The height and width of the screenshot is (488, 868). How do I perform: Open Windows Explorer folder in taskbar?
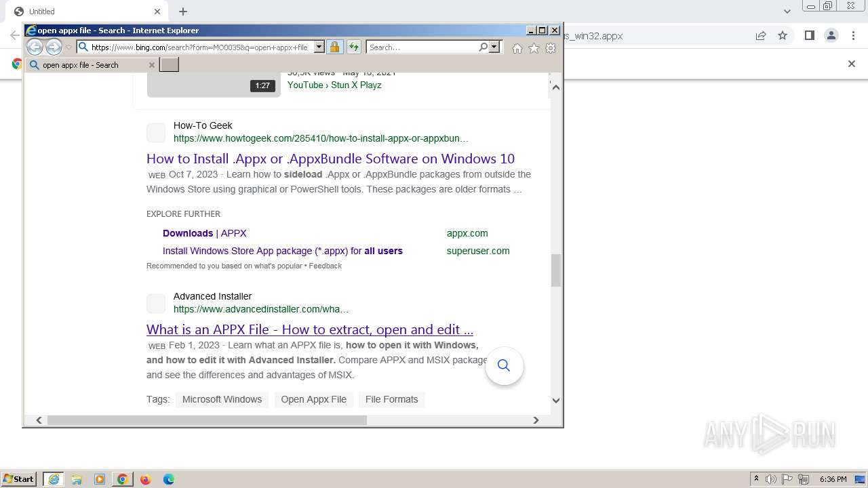point(77,479)
